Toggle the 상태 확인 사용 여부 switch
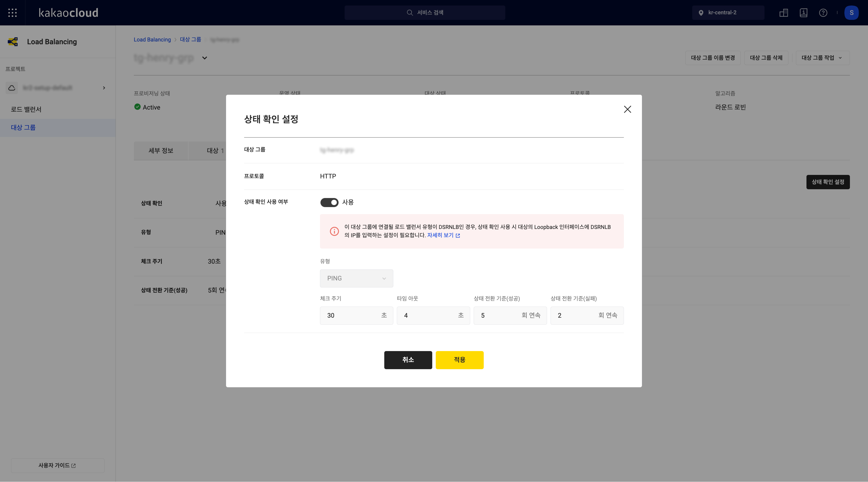Image resolution: width=868 pixels, height=482 pixels. [x=329, y=202]
